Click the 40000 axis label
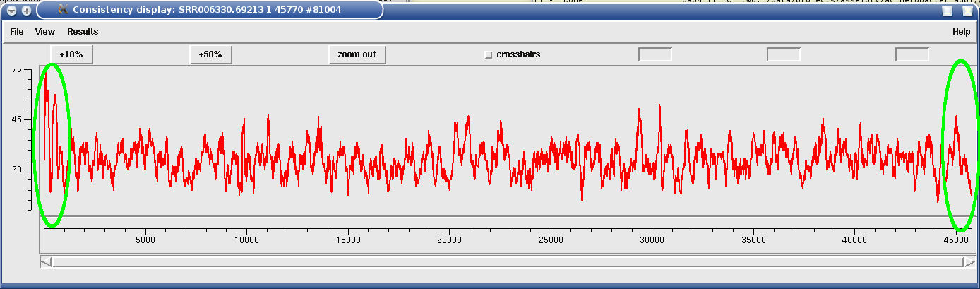The image size is (980, 289). click(854, 241)
